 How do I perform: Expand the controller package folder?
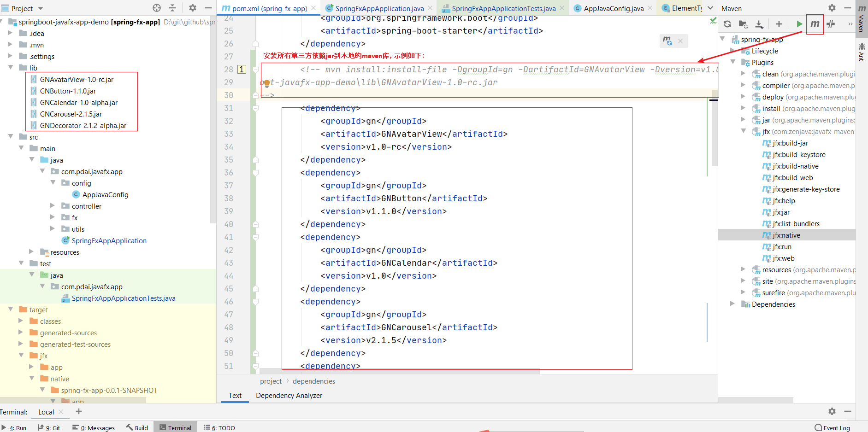[x=53, y=206]
